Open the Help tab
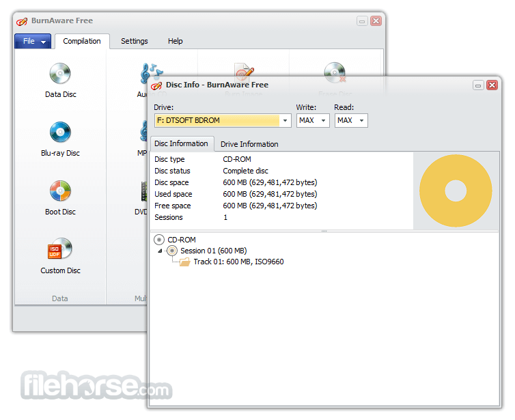 [175, 41]
